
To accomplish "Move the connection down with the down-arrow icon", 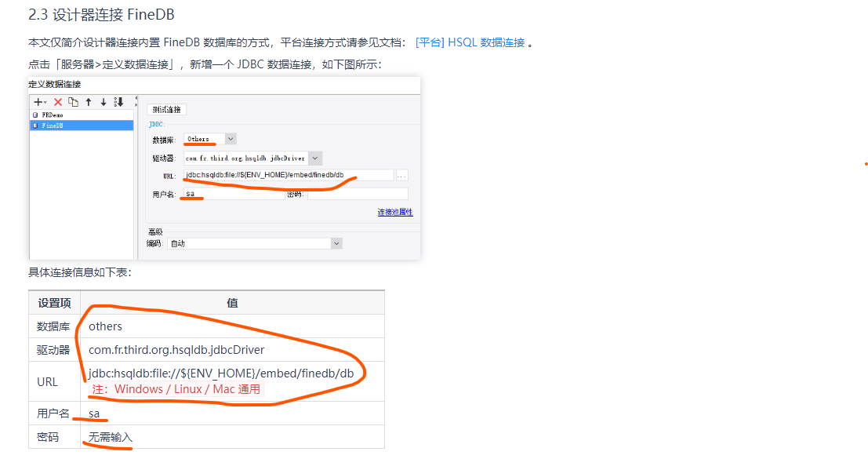I will [104, 102].
